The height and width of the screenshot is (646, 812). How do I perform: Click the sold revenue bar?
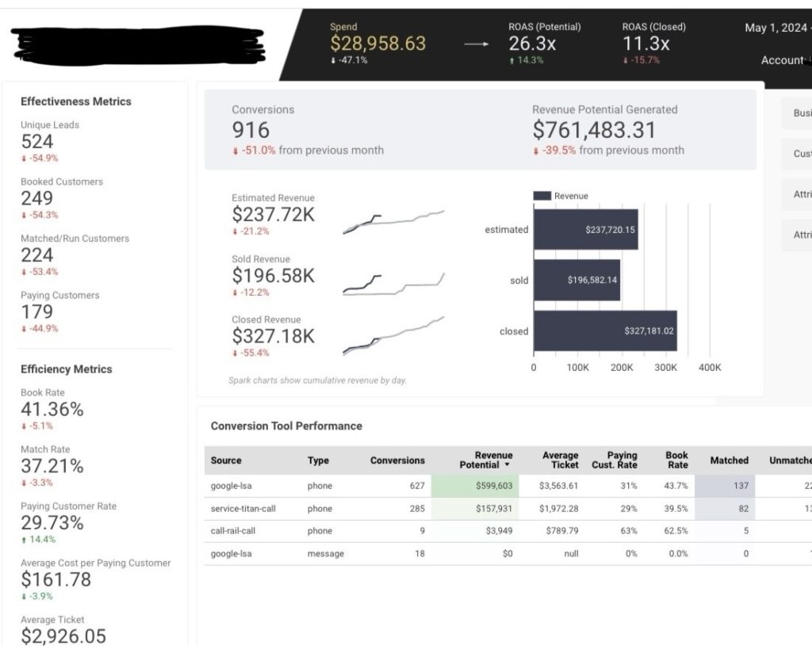[x=577, y=280]
